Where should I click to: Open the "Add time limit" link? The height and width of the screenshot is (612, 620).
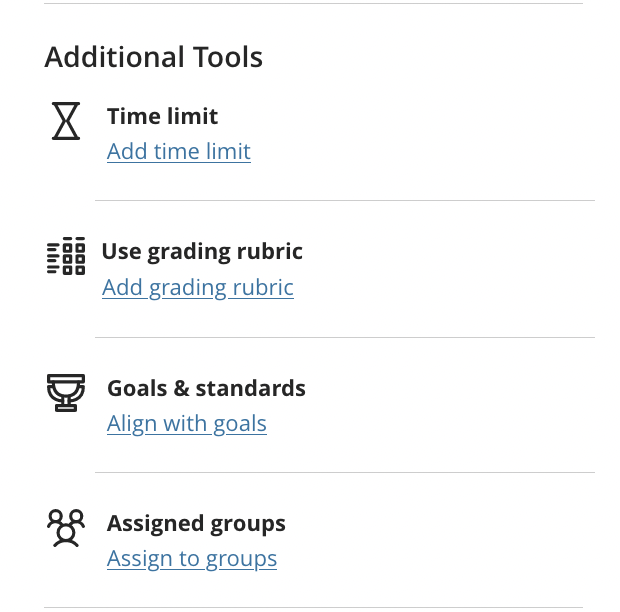pyautogui.click(x=178, y=152)
